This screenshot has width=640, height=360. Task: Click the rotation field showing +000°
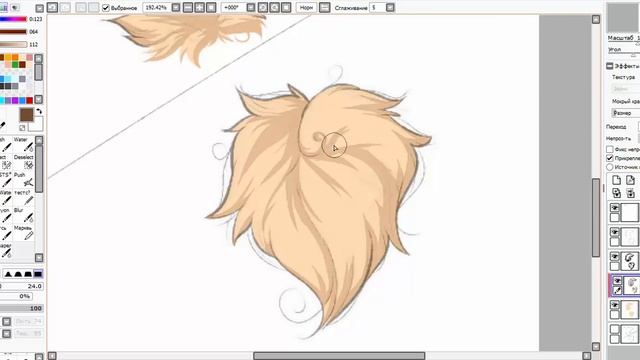(x=233, y=7)
